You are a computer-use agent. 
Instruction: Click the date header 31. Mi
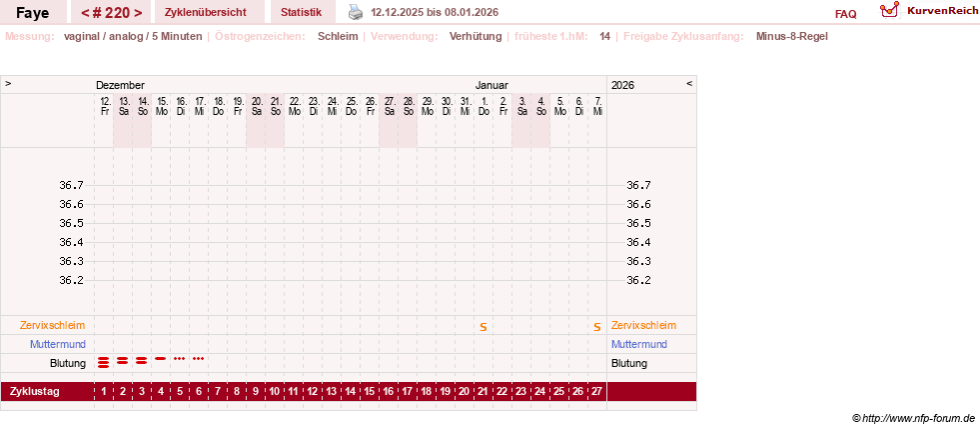point(465,106)
